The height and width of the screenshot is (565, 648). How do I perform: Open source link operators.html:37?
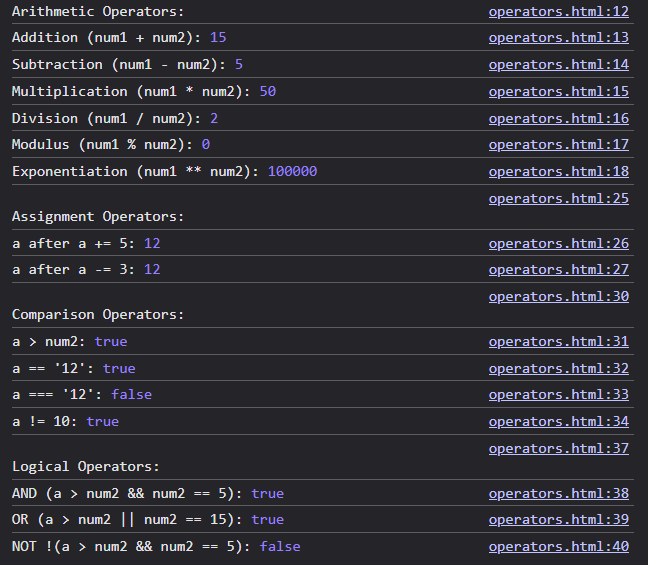[559, 448]
